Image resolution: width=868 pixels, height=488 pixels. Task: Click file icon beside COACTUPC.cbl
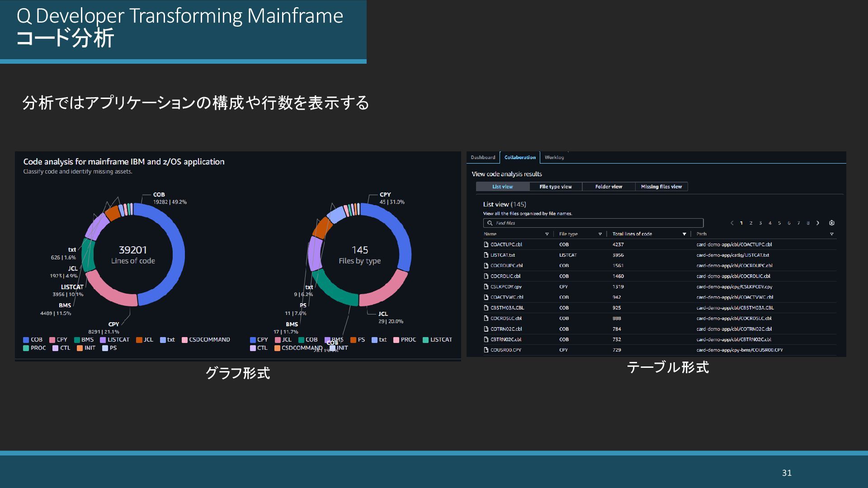coord(486,244)
